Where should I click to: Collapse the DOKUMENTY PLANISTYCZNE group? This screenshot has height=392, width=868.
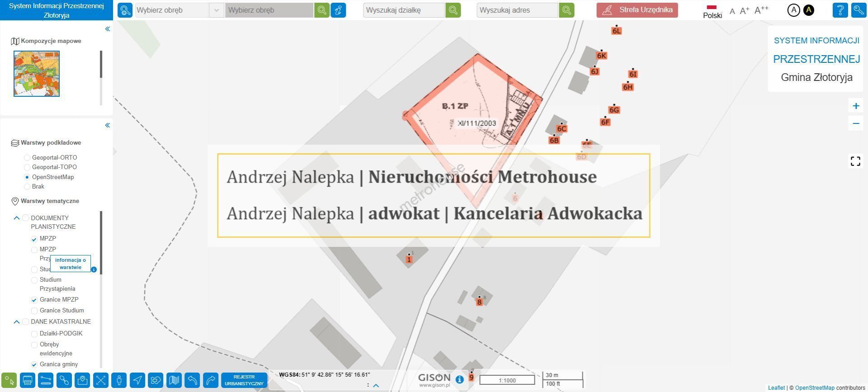coord(17,218)
